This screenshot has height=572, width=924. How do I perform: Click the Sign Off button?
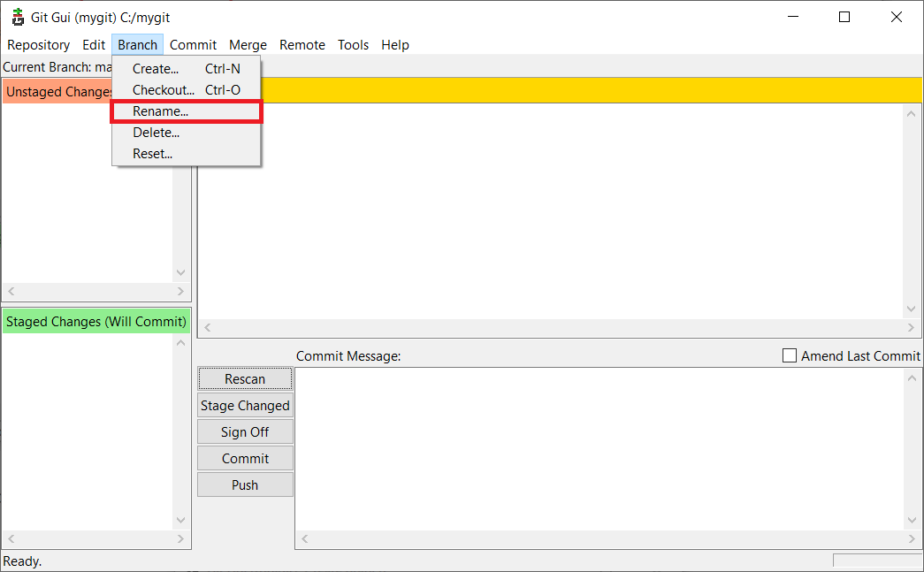click(x=245, y=432)
